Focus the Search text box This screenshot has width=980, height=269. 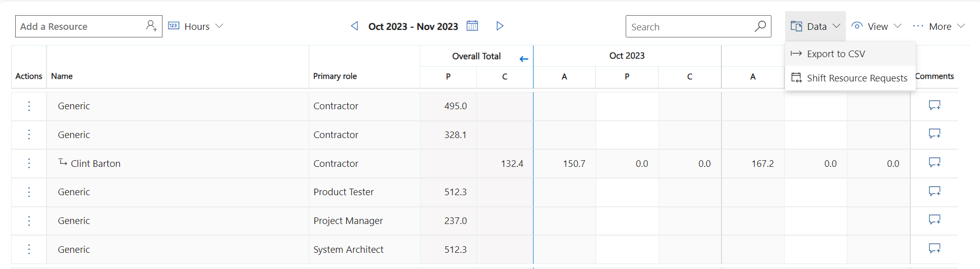pos(688,27)
